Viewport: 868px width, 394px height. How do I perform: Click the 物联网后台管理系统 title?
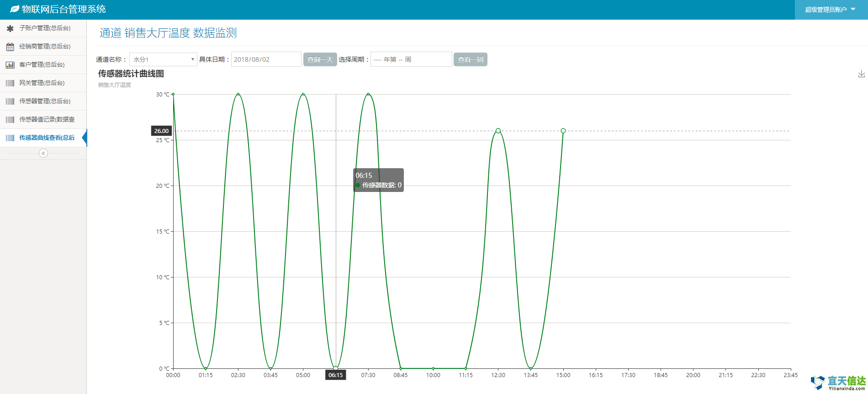pyautogui.click(x=64, y=9)
